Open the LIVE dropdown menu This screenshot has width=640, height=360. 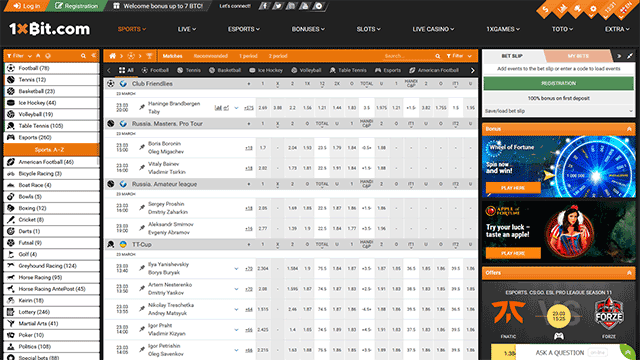tap(187, 29)
